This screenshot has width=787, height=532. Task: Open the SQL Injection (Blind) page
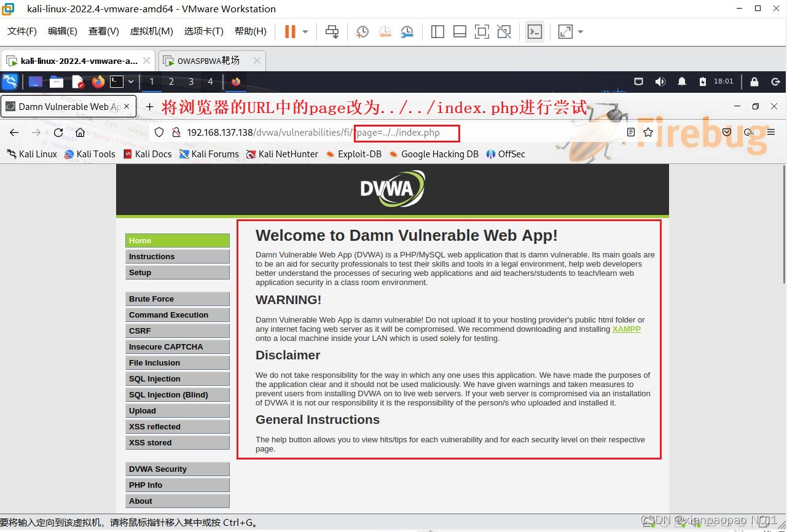coord(178,395)
